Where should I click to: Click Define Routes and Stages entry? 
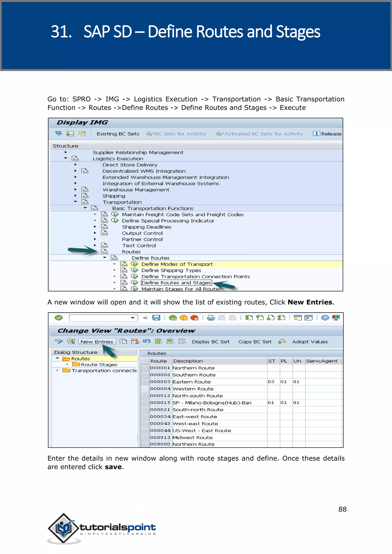[176, 283]
